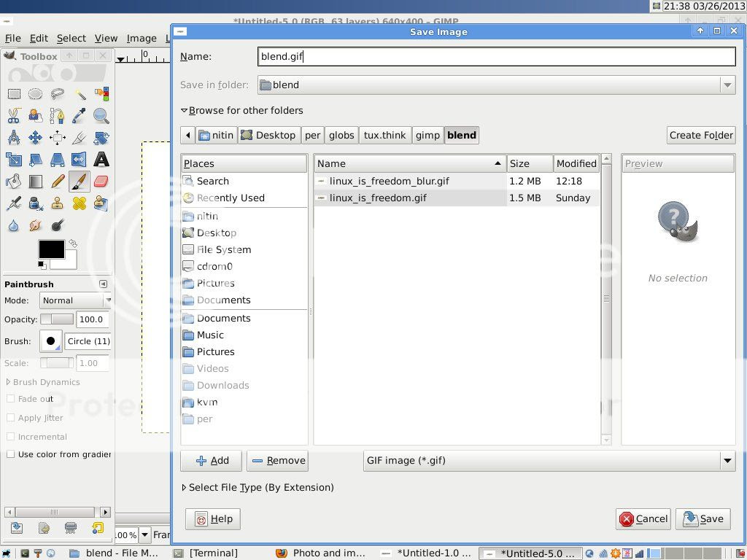
Task: Open Help for the save dialog
Action: [213, 519]
